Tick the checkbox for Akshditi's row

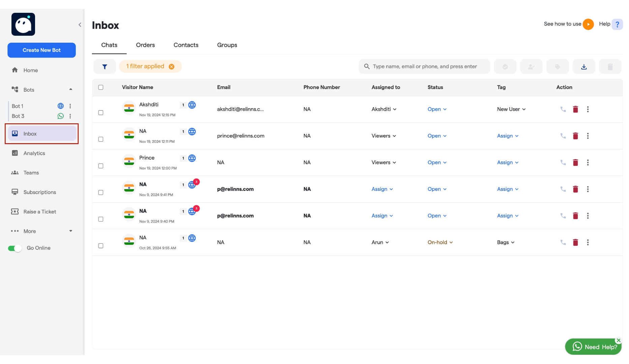[101, 113]
